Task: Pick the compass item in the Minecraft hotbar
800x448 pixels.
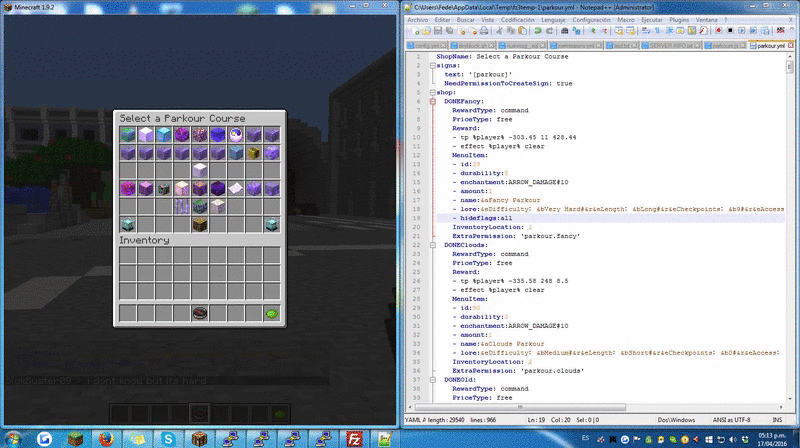Action: click(199, 313)
